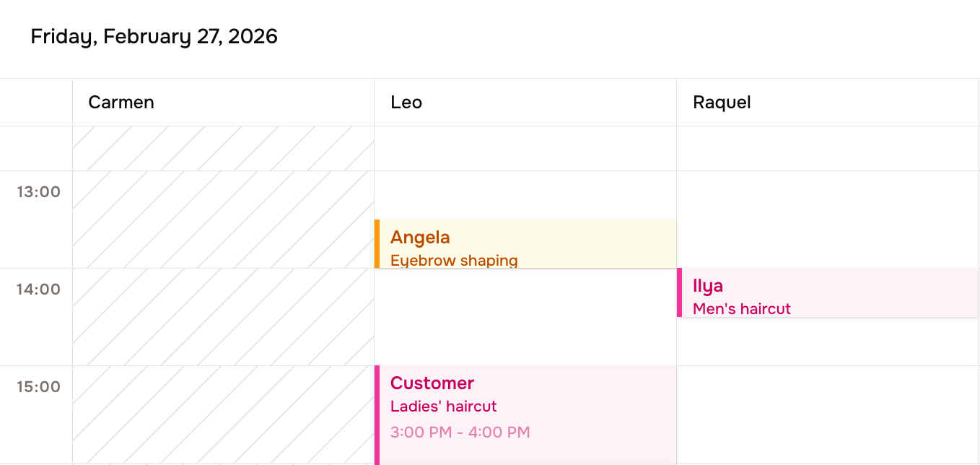This screenshot has width=980, height=465.
Task: Click the 3:00 PM - 4:00 PM time text
Action: (x=460, y=432)
